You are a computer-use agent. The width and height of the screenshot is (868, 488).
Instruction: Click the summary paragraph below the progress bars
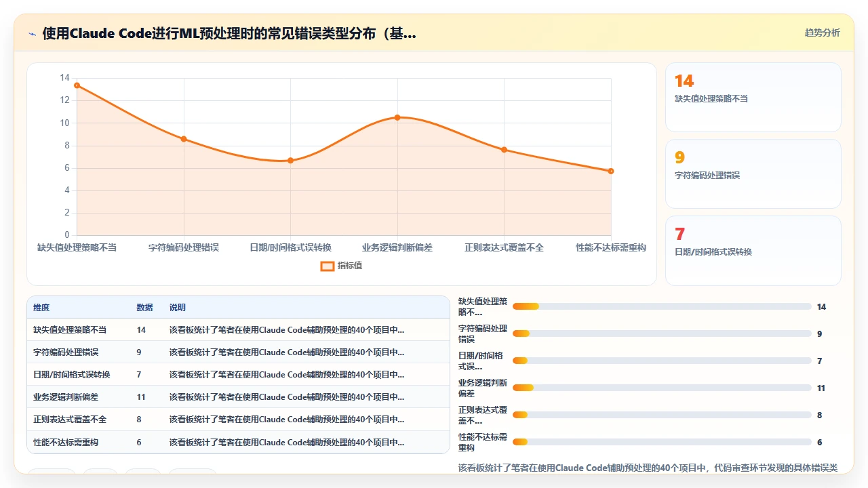(x=648, y=468)
